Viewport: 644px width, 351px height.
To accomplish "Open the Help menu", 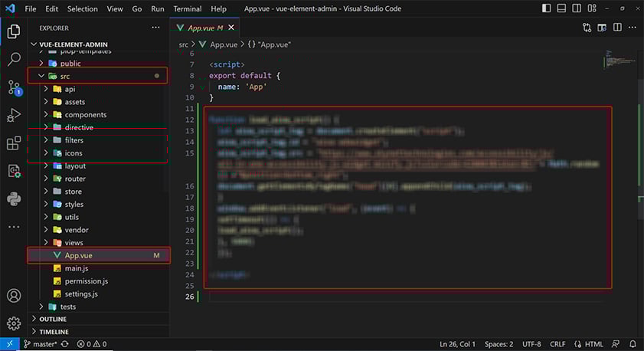I will [218, 8].
